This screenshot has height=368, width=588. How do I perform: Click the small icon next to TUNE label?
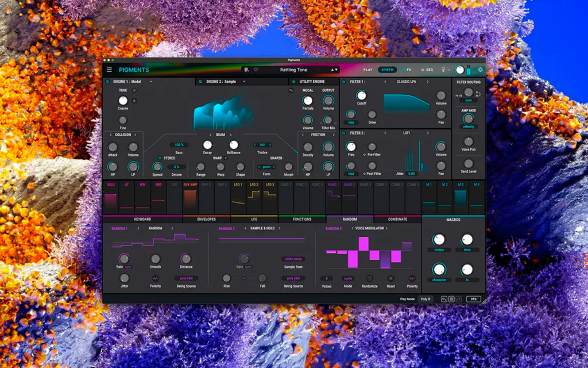(134, 90)
